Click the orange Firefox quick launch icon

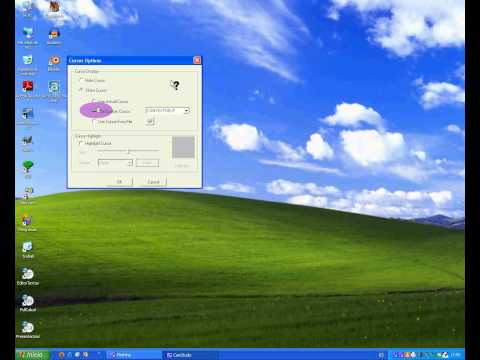(x=61, y=355)
